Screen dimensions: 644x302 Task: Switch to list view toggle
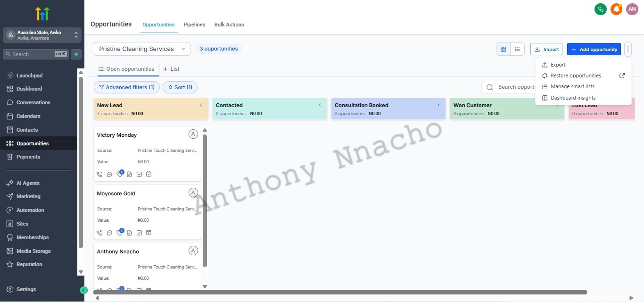(517, 49)
